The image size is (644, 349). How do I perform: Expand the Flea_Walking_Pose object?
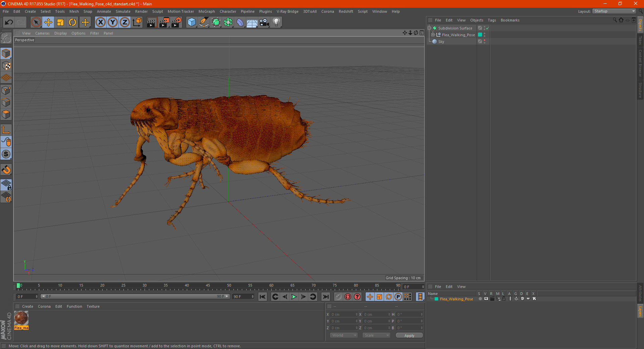click(x=433, y=35)
